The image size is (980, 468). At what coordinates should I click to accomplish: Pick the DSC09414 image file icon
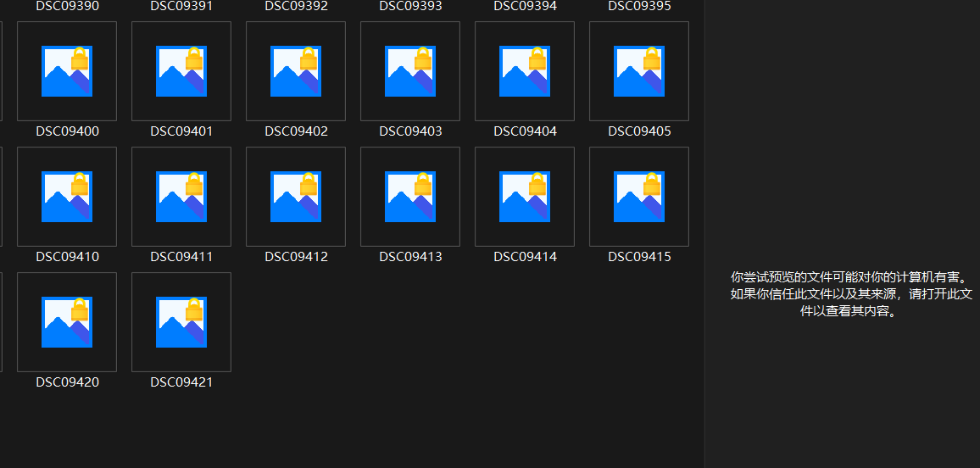tap(525, 197)
